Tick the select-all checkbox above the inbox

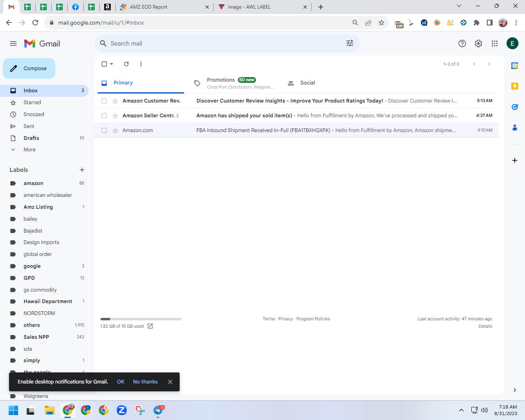(x=104, y=64)
